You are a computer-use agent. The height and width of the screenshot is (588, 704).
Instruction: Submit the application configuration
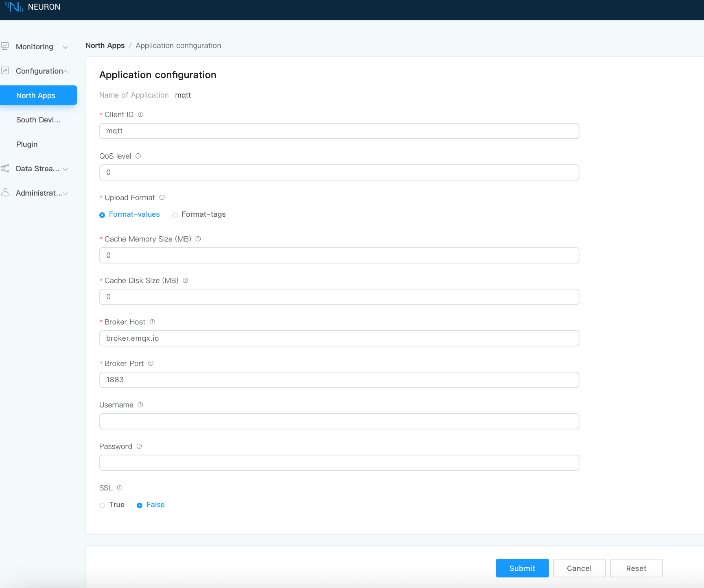(522, 568)
